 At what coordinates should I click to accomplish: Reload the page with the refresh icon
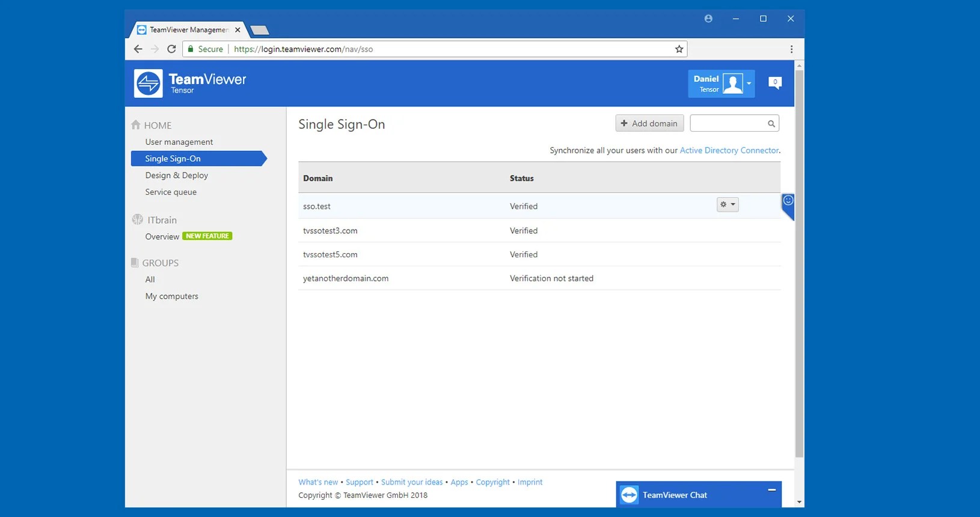coord(171,49)
